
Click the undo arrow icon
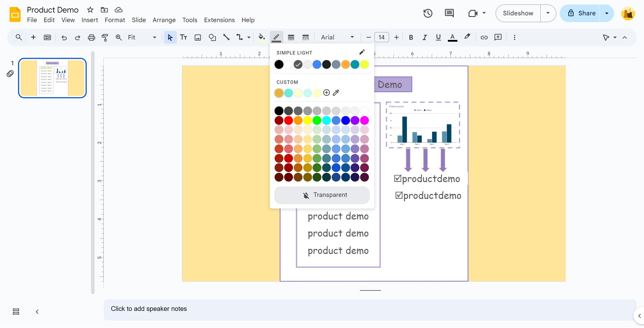[x=64, y=37]
